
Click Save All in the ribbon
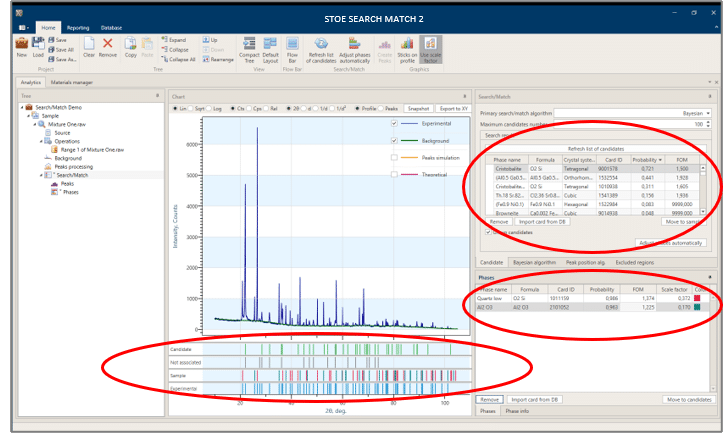click(x=61, y=50)
